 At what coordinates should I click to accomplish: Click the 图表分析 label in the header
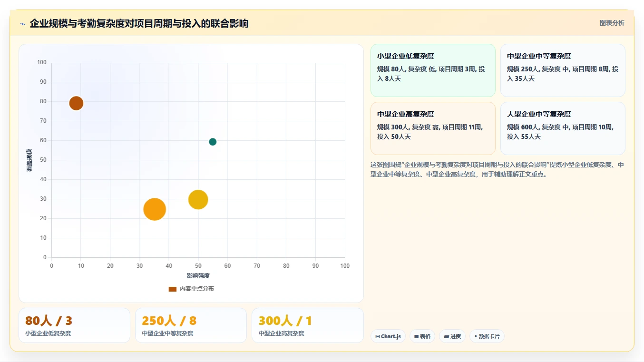click(612, 23)
